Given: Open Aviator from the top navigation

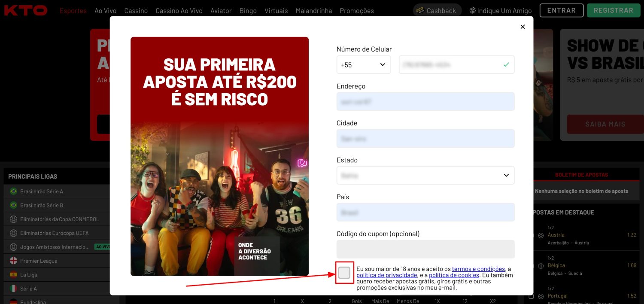Looking at the screenshot, I should (221, 11).
